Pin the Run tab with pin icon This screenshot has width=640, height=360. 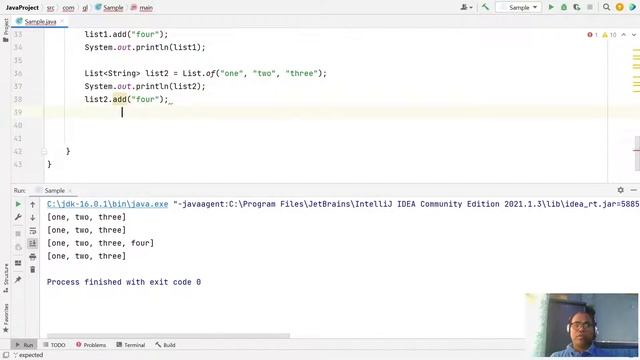pyautogui.click(x=18, y=280)
